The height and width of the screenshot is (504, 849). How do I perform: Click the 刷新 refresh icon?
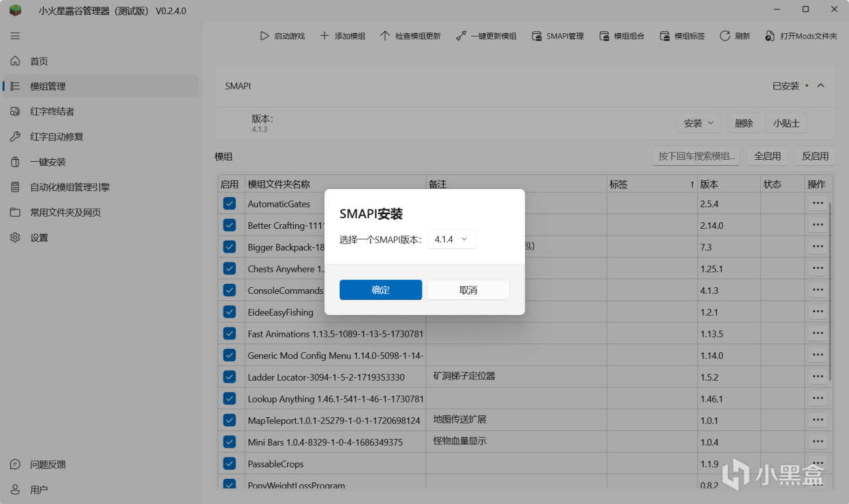point(725,36)
